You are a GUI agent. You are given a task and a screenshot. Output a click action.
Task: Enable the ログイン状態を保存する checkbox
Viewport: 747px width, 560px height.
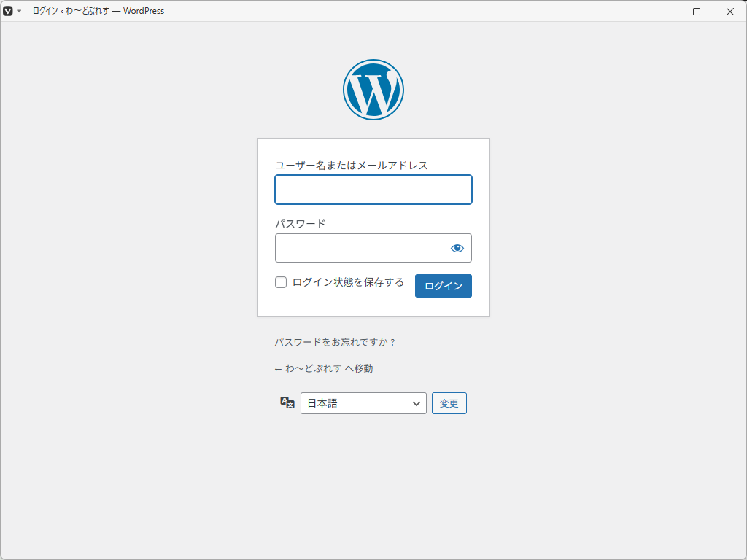click(281, 282)
